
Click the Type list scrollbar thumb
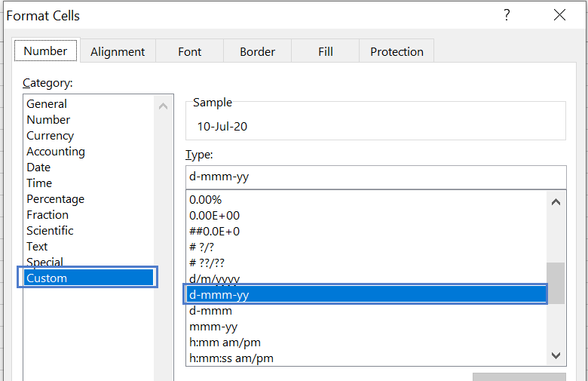556,283
